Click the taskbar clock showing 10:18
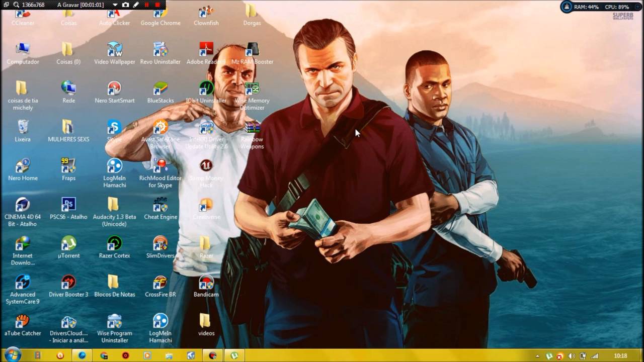The height and width of the screenshot is (362, 644). tap(620, 356)
